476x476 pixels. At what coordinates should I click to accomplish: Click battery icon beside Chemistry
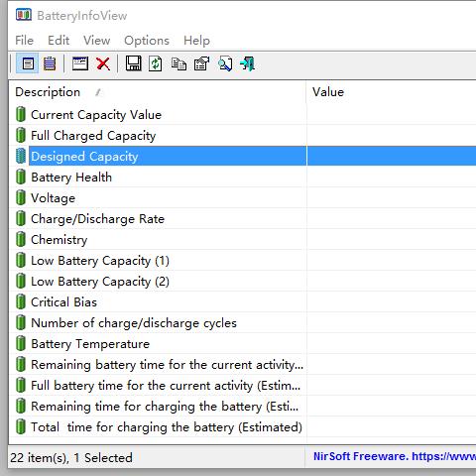click(x=21, y=239)
